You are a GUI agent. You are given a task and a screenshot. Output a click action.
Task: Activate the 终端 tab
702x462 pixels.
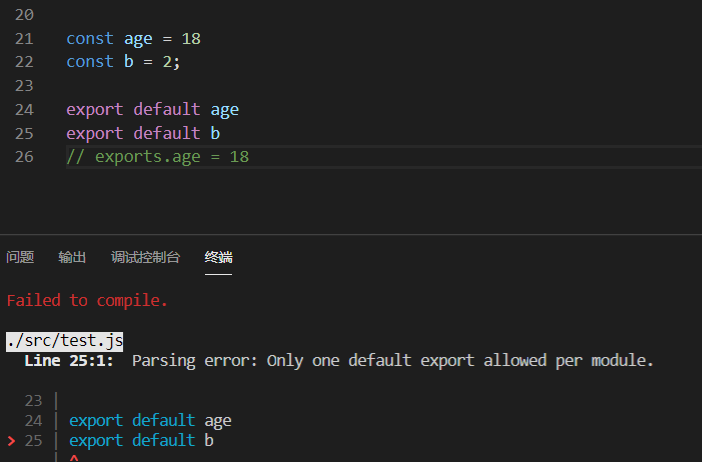pyautogui.click(x=218, y=257)
